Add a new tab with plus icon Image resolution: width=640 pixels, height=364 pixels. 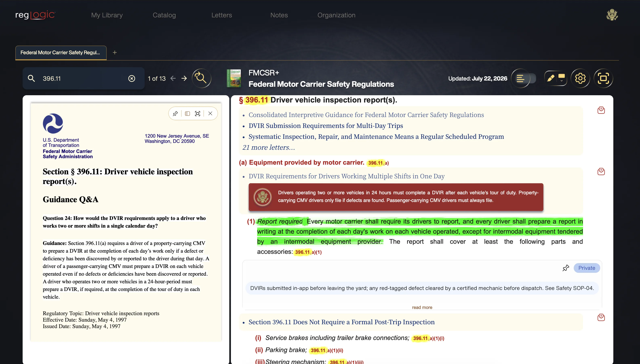pyautogui.click(x=115, y=52)
